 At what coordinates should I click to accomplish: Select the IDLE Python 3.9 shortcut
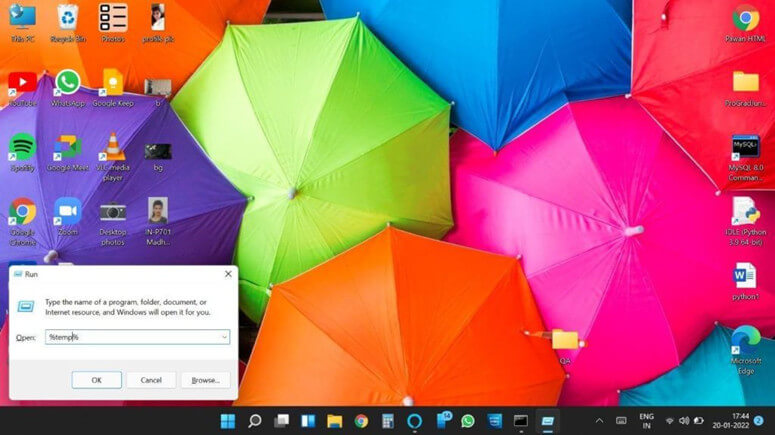745,221
